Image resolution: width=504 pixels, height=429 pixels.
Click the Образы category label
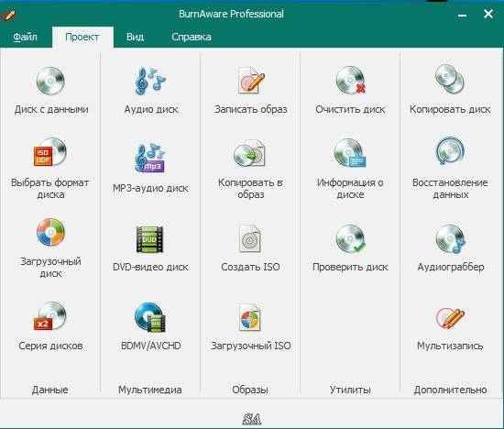(x=250, y=390)
